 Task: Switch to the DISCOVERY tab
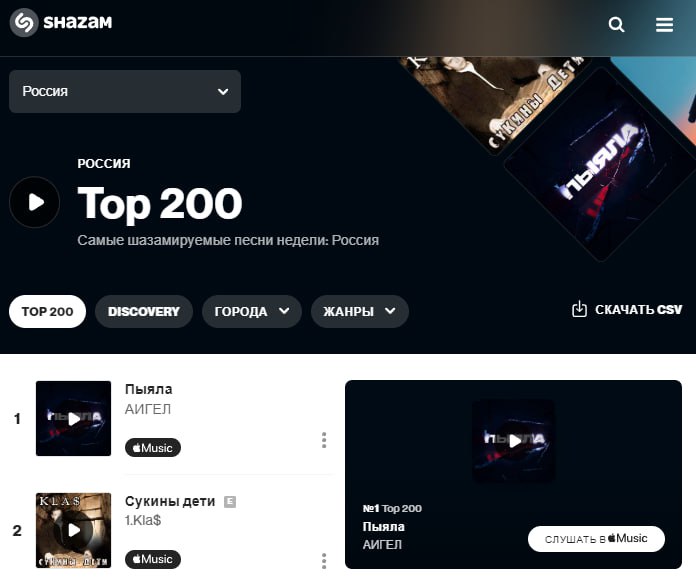click(x=144, y=312)
